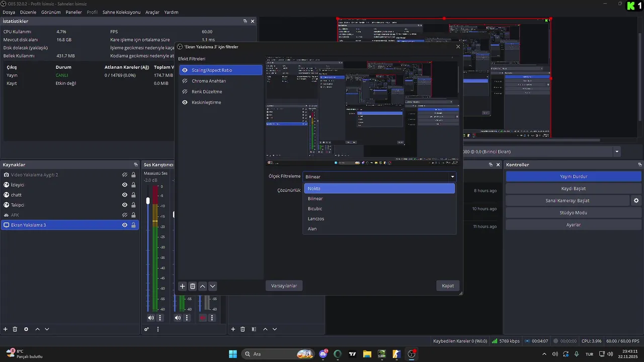Viewport: 644px width, 362px height.
Task: Mute Masaüstü Ses speaker icon
Action: [151, 318]
